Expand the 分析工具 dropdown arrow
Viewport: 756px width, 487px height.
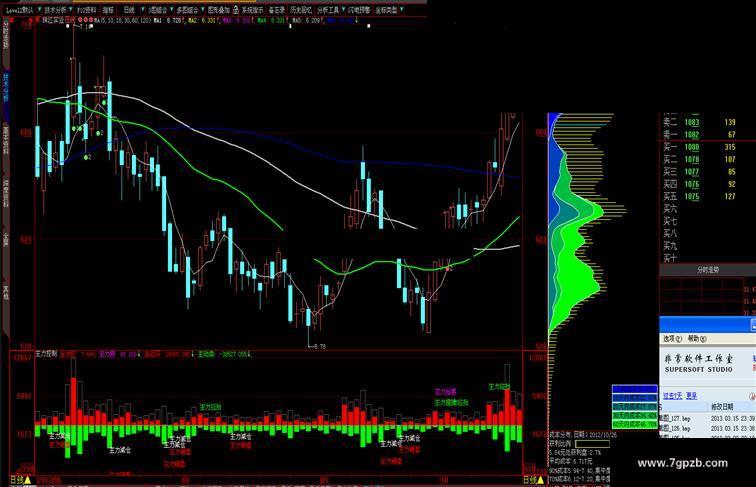pos(343,9)
